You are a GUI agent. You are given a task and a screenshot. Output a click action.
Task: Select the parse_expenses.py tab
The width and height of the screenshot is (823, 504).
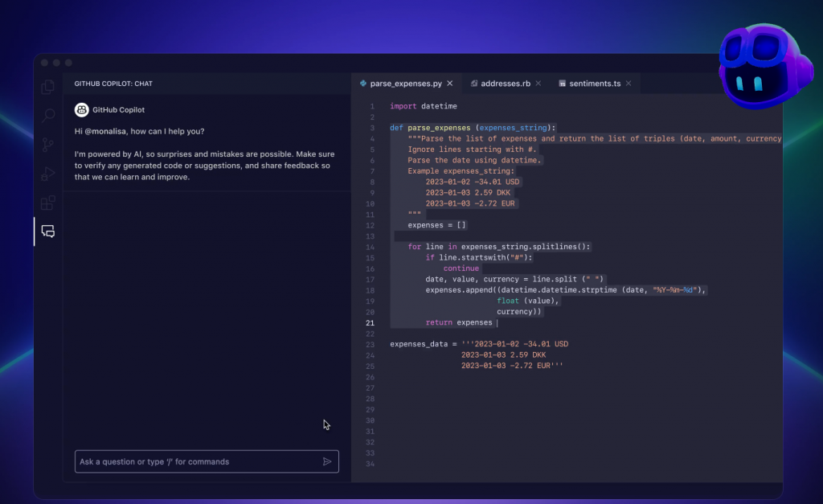(406, 83)
